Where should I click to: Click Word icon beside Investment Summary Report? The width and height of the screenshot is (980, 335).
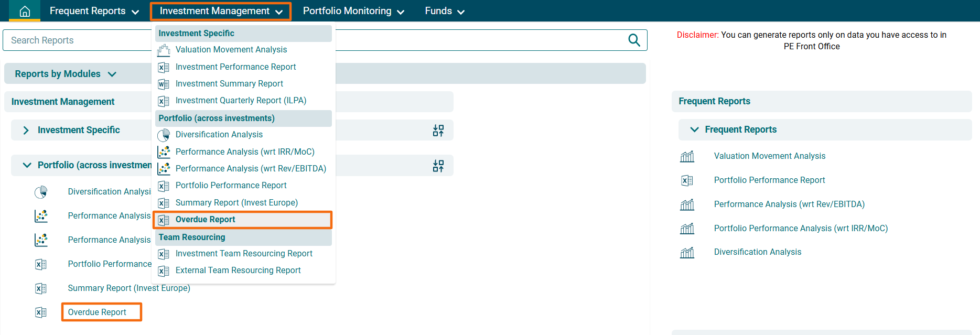164,84
